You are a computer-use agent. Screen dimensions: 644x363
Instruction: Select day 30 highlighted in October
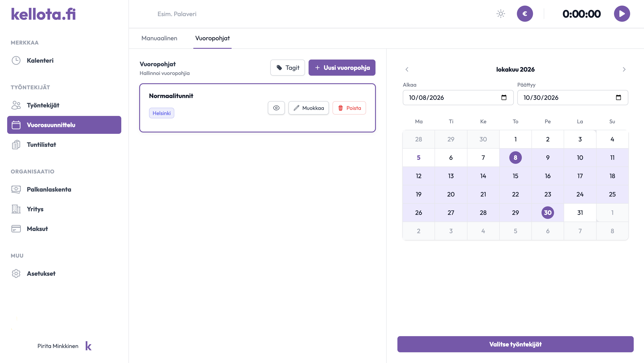(548, 213)
